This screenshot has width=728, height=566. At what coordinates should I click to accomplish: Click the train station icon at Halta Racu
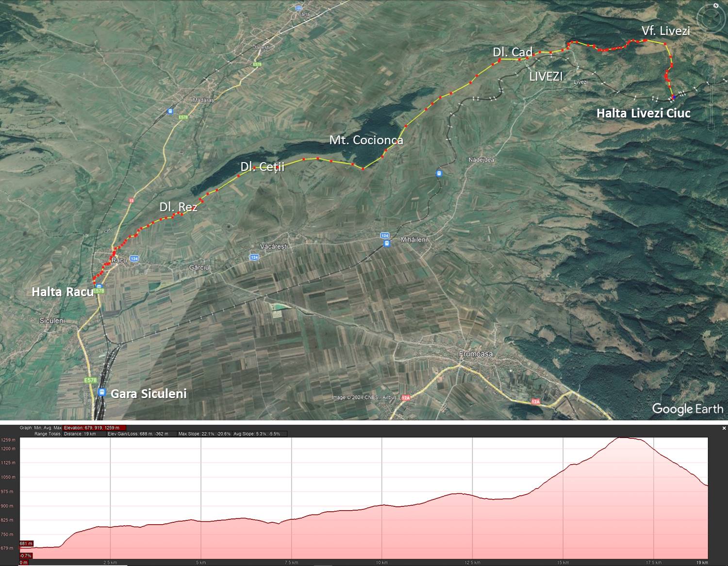[x=99, y=286]
